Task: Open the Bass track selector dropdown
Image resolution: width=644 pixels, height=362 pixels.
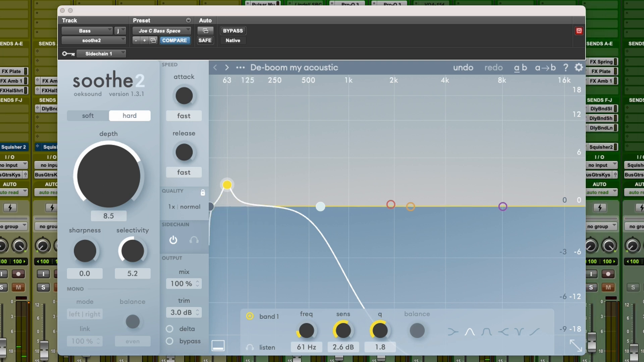Action: coord(87,31)
